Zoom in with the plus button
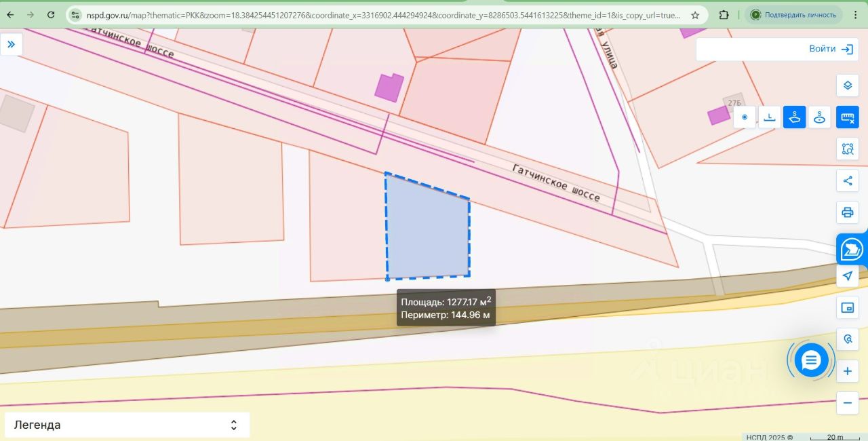 tap(847, 371)
